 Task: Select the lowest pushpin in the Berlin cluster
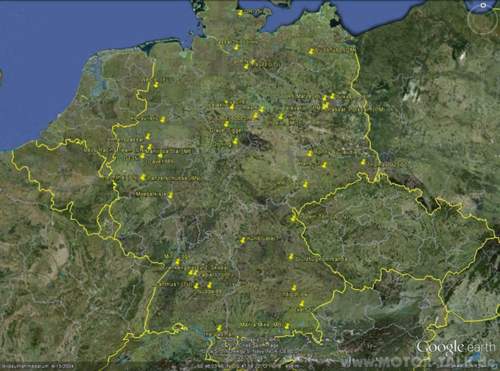point(325,106)
